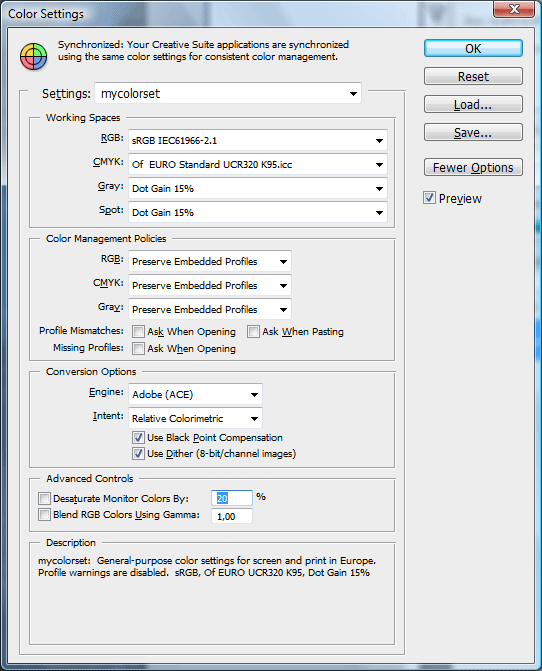The width and height of the screenshot is (542, 671).
Task: Open CMYK color management policy dropdown
Action: pos(210,285)
